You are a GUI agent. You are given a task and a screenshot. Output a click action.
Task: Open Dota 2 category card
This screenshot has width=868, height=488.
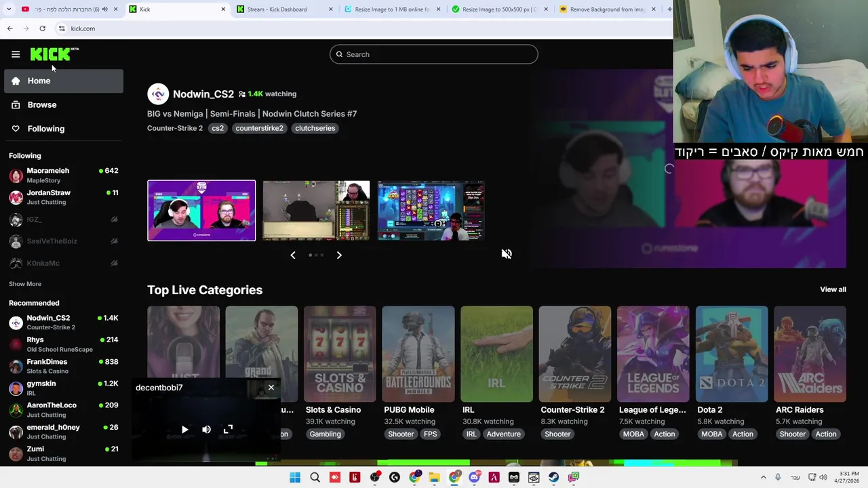pyautogui.click(x=732, y=354)
